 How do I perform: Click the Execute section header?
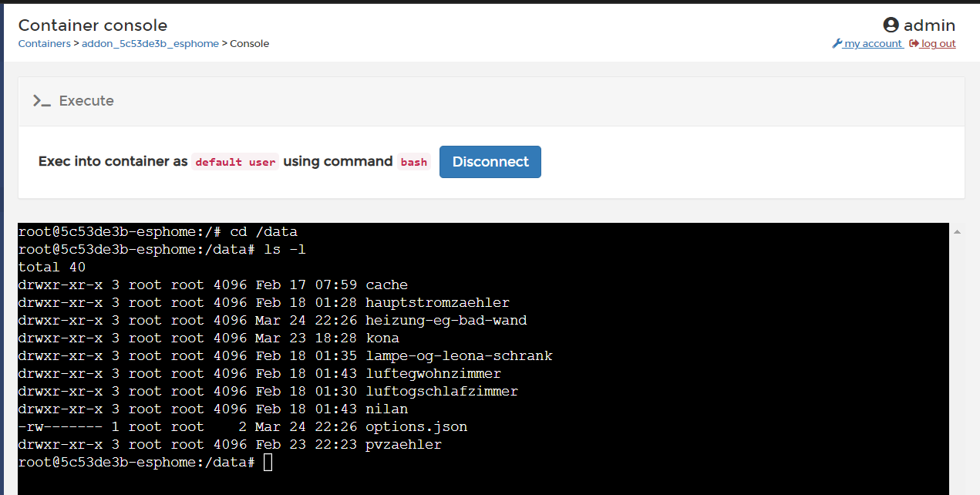[86, 100]
